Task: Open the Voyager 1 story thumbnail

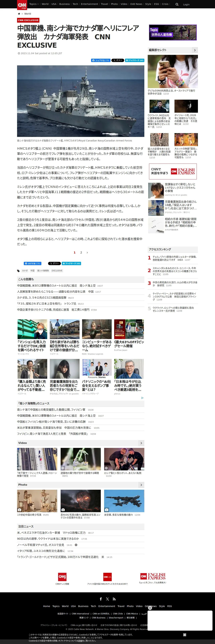Action: tap(186, 106)
